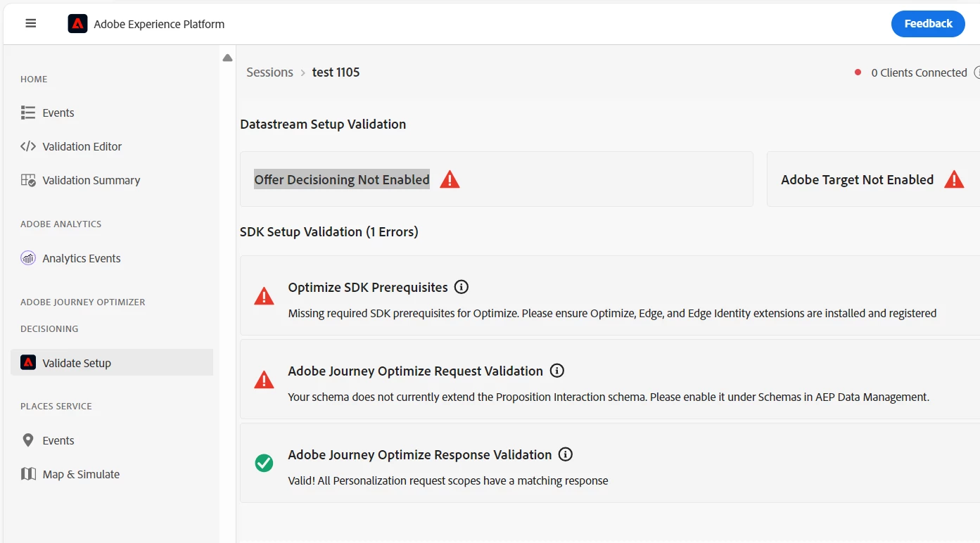Click the 0 Clients Connected label
This screenshot has width=980, height=543.
(x=919, y=72)
